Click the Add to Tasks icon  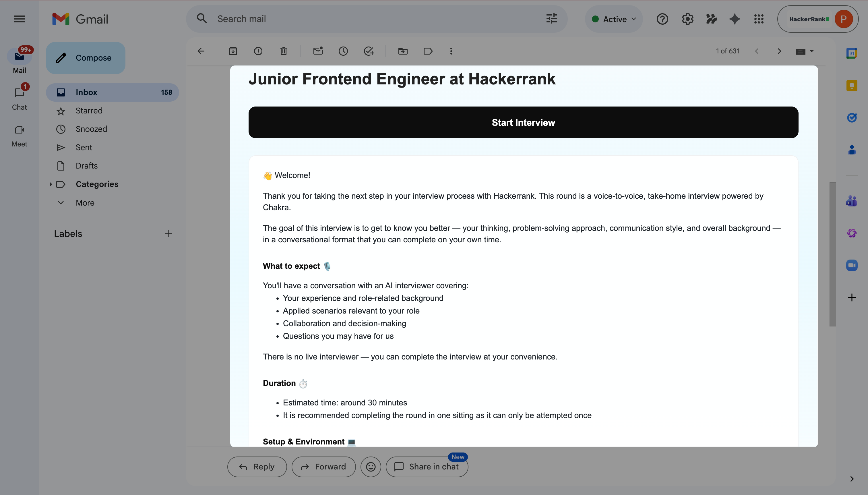(x=369, y=51)
